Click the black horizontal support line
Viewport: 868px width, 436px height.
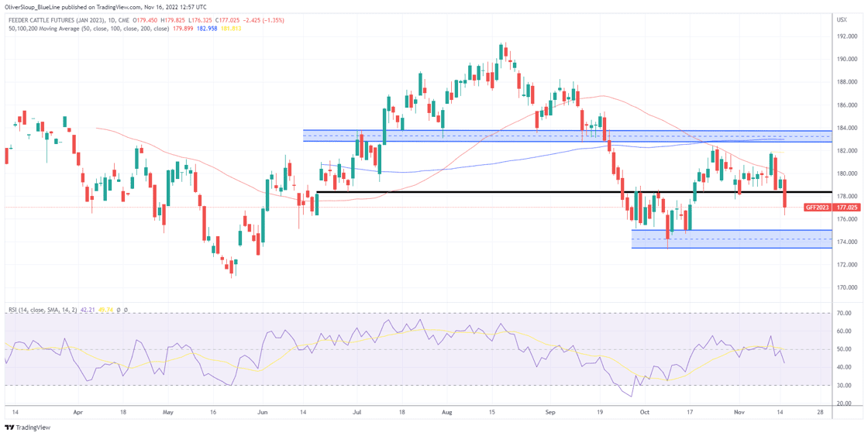pos(573,192)
